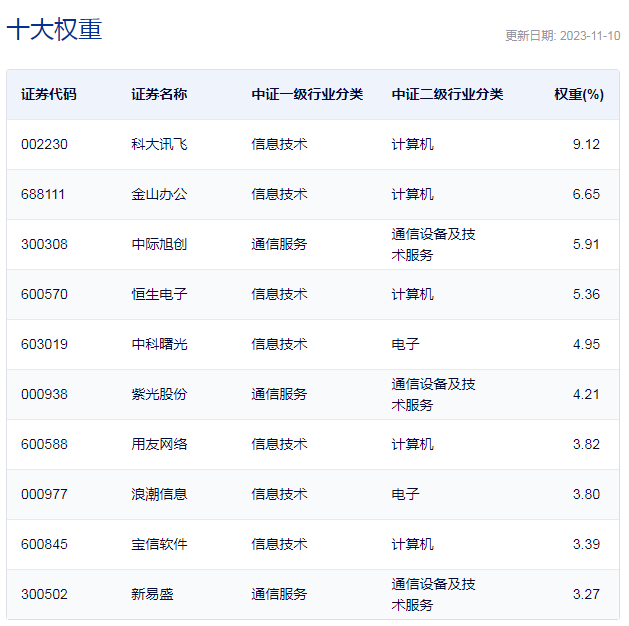Click the 权重(%) column header

pyautogui.click(x=579, y=95)
